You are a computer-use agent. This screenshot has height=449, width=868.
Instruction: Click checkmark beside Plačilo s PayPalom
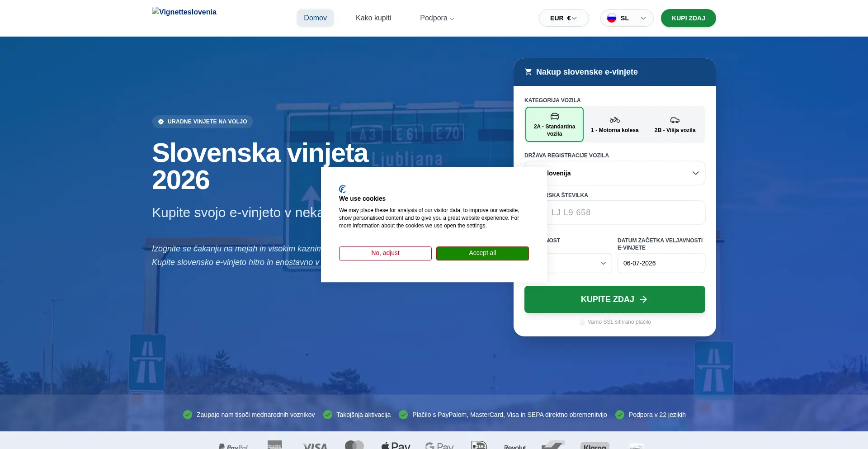tap(403, 415)
